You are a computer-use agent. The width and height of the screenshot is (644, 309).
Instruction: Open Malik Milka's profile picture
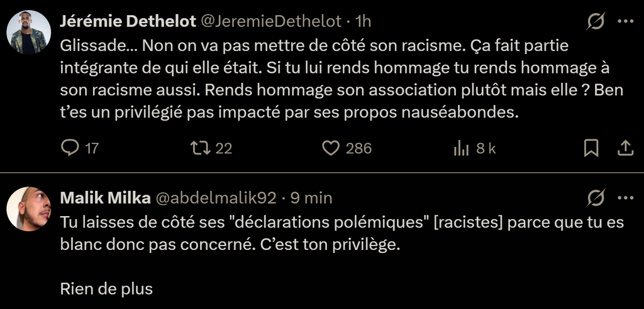click(28, 209)
